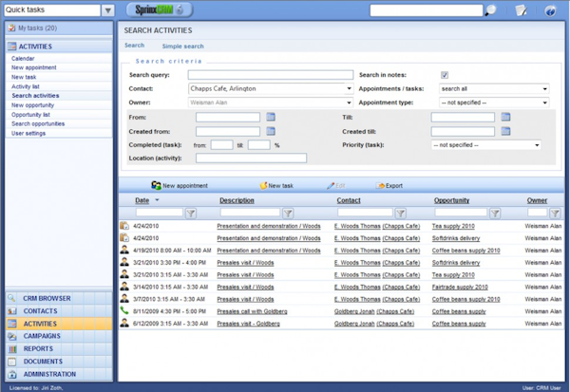570x392 pixels.
Task: Sort by Description column header
Action: pyautogui.click(x=237, y=200)
